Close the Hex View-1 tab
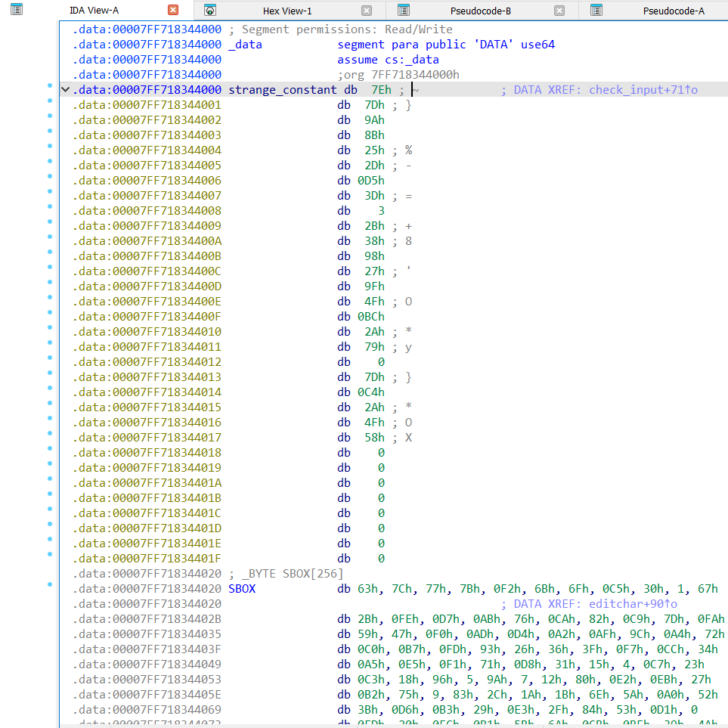This screenshot has width=728, height=728. pos(367,10)
